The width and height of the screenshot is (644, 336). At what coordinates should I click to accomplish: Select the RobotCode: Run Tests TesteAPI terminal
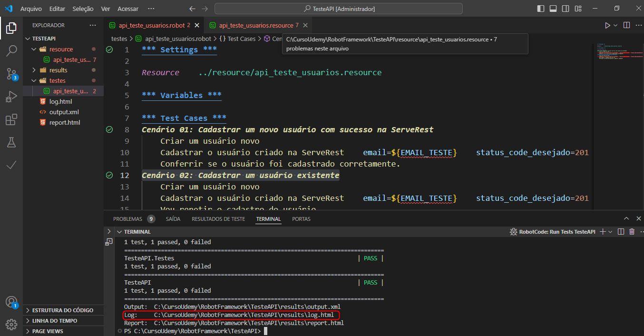point(552,232)
